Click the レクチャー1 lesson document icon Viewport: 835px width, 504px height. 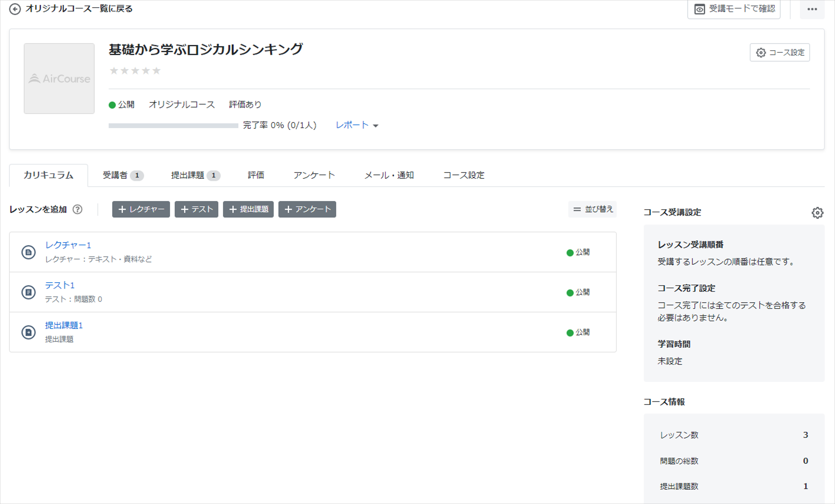(29, 252)
